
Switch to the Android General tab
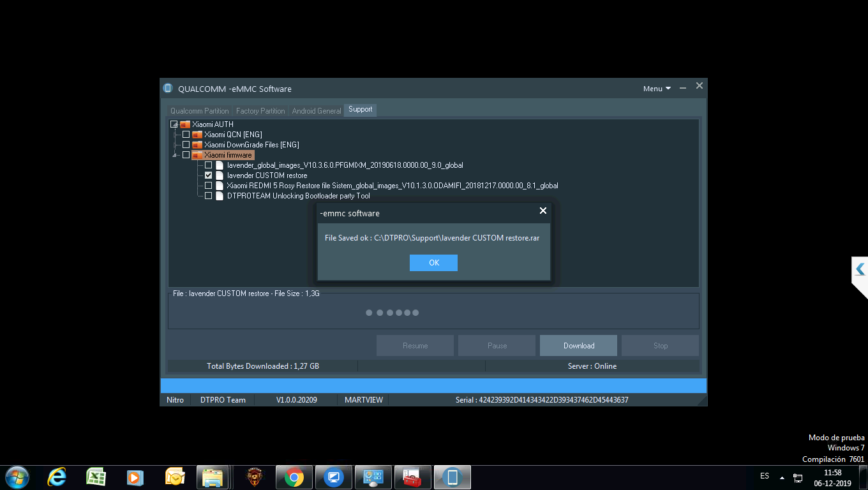click(317, 111)
